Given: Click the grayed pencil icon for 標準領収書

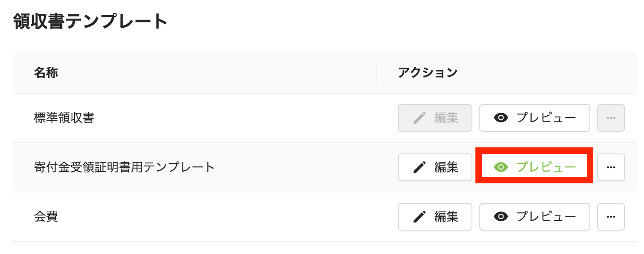Looking at the screenshot, I should [420, 118].
